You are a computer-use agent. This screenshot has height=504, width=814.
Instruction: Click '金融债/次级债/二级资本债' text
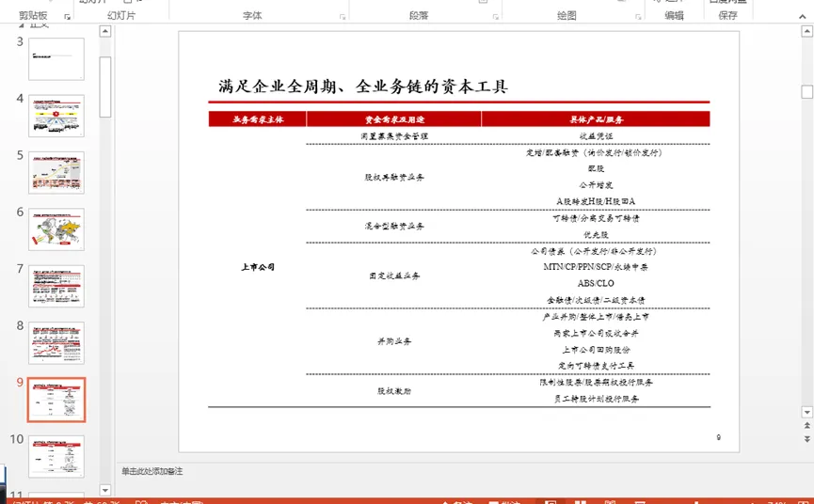pyautogui.click(x=596, y=300)
